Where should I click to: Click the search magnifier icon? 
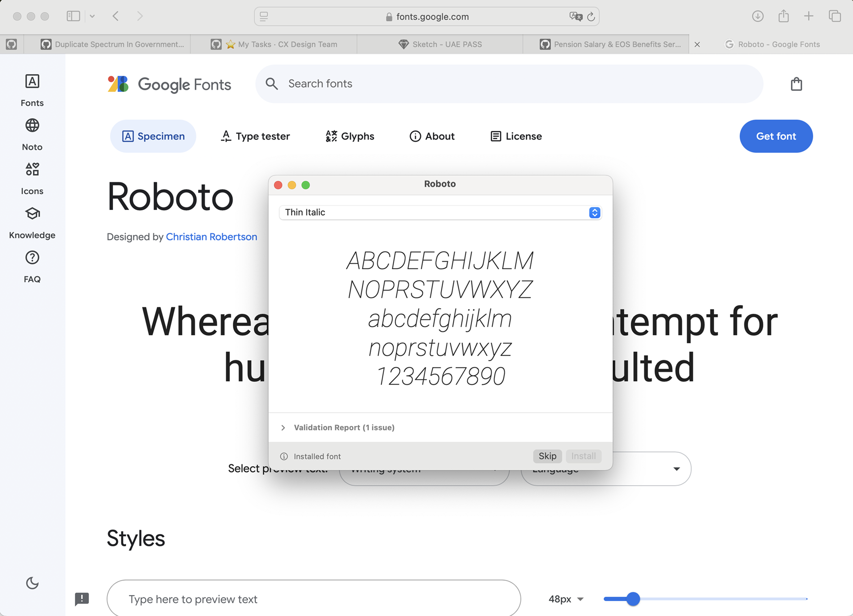(x=271, y=84)
